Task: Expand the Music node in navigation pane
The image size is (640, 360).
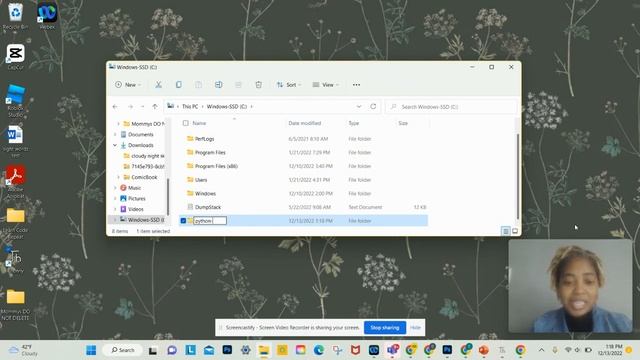Action: pyautogui.click(x=115, y=188)
